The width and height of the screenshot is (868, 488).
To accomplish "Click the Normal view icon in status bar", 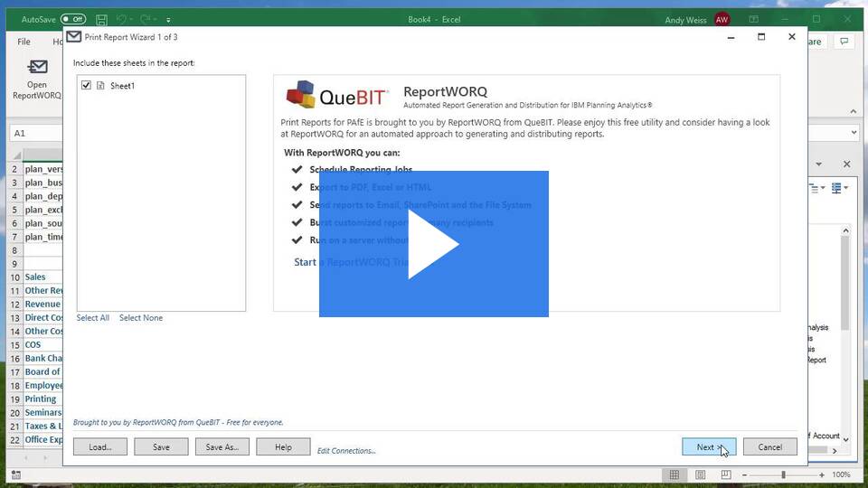I will pyautogui.click(x=675, y=474).
